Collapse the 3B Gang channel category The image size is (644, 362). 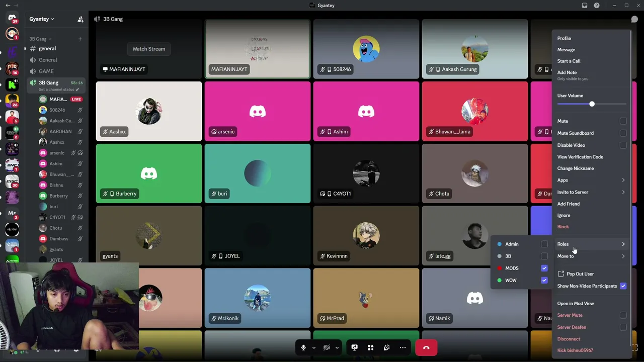(x=40, y=39)
